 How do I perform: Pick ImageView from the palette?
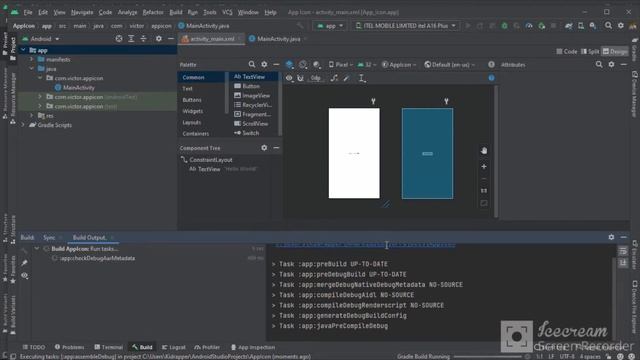252,96
